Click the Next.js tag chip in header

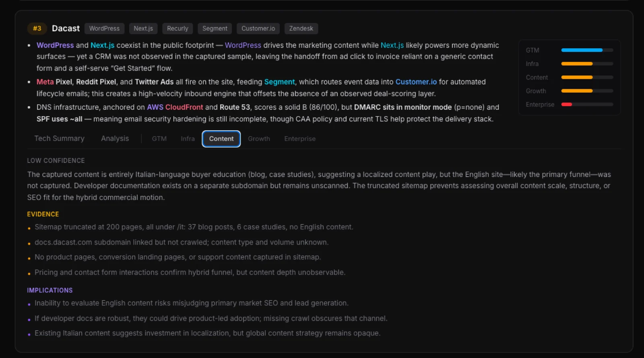143,29
